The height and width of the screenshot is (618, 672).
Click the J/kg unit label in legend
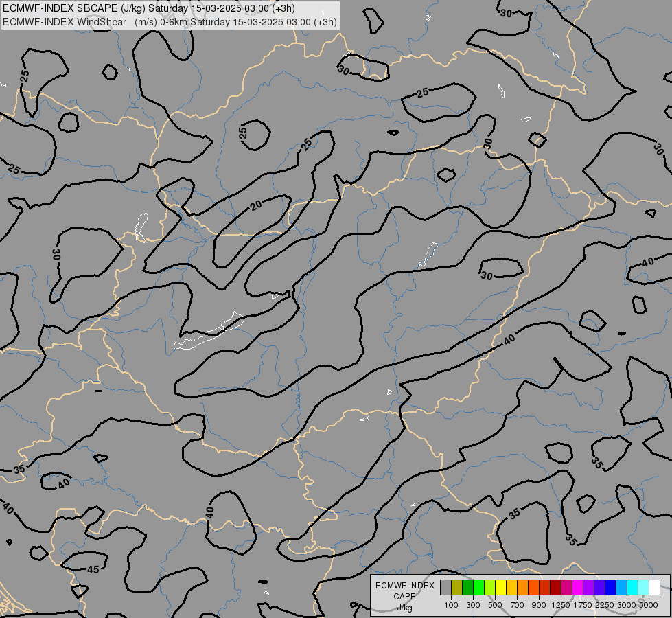(404, 608)
